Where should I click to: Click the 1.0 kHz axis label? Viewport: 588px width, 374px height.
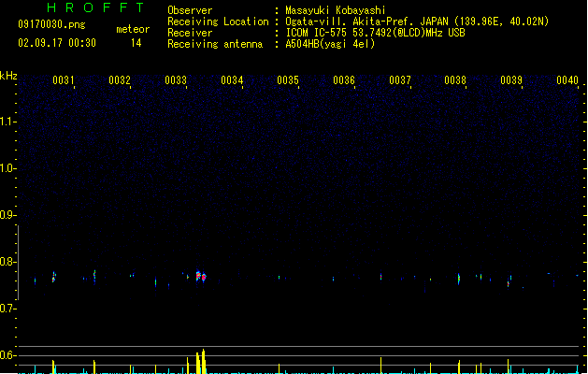(7, 168)
